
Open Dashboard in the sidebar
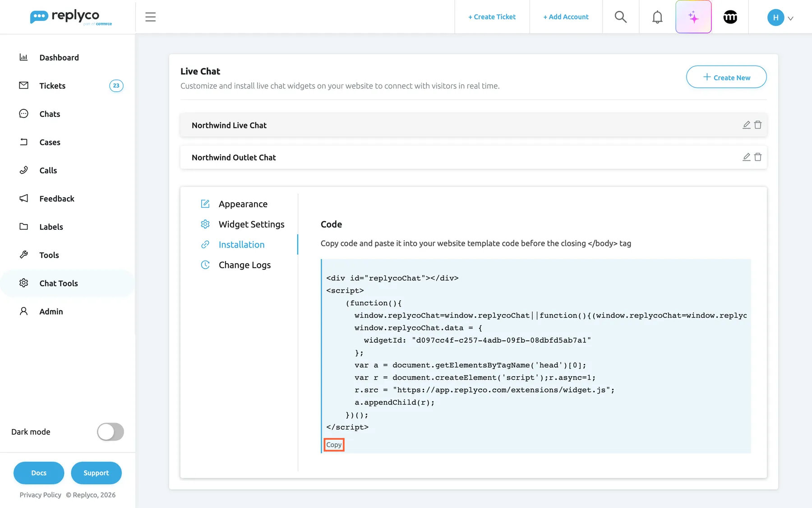pyautogui.click(x=68, y=57)
